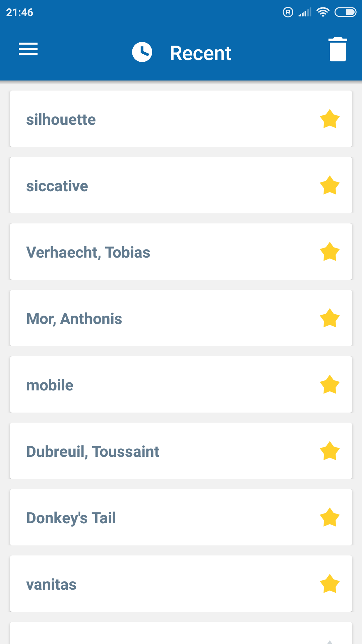Open the mobile entry
The width and height of the screenshot is (362, 644).
pos(181,384)
